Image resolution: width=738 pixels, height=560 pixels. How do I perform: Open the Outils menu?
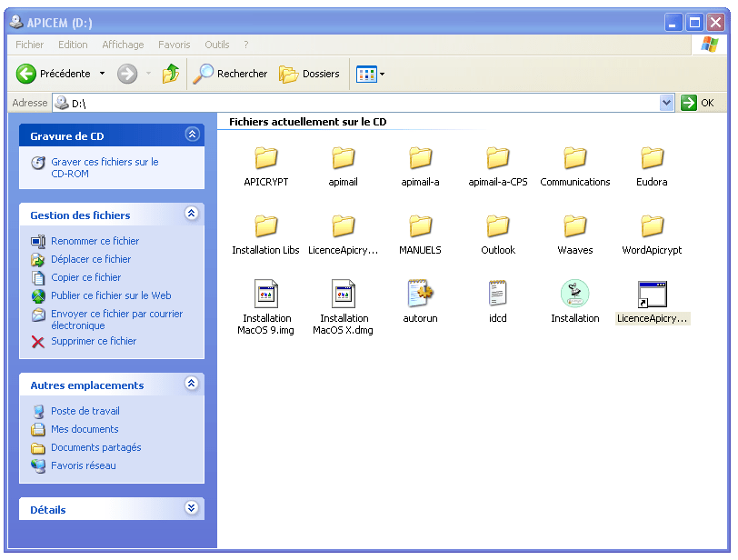(x=217, y=45)
